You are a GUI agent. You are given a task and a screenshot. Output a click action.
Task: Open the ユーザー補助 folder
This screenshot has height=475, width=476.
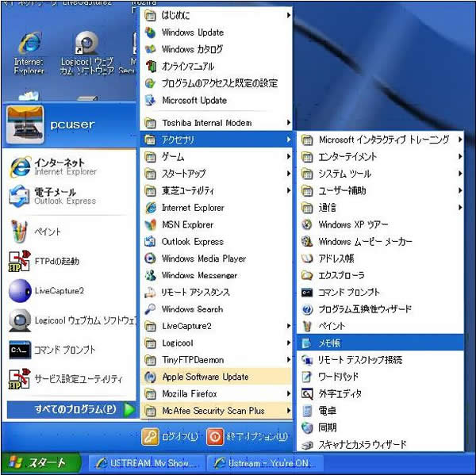[x=380, y=190]
